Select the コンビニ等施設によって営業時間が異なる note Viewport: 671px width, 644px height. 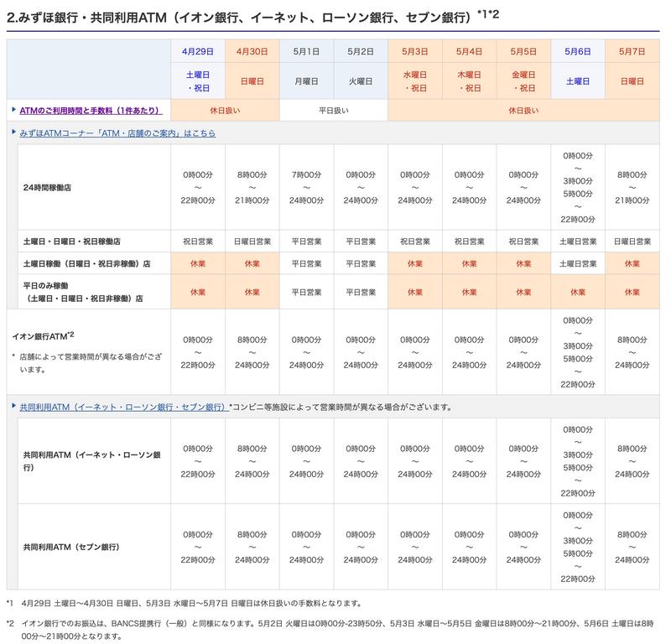341,407
